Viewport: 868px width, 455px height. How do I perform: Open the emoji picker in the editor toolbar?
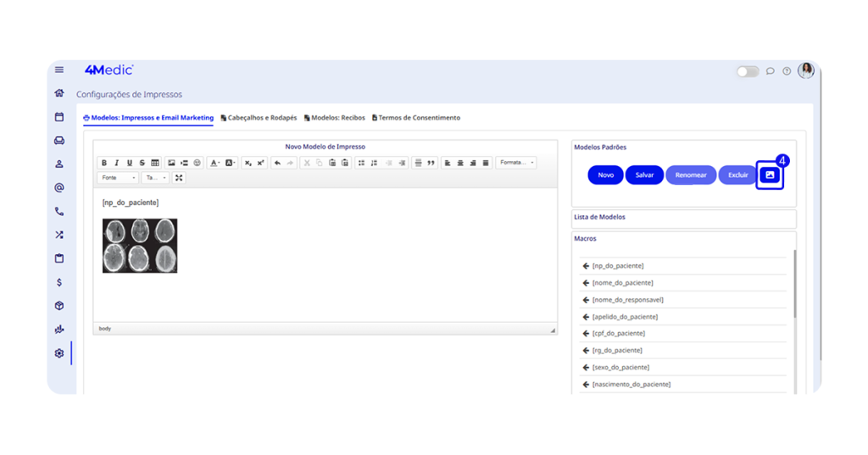pyautogui.click(x=198, y=163)
